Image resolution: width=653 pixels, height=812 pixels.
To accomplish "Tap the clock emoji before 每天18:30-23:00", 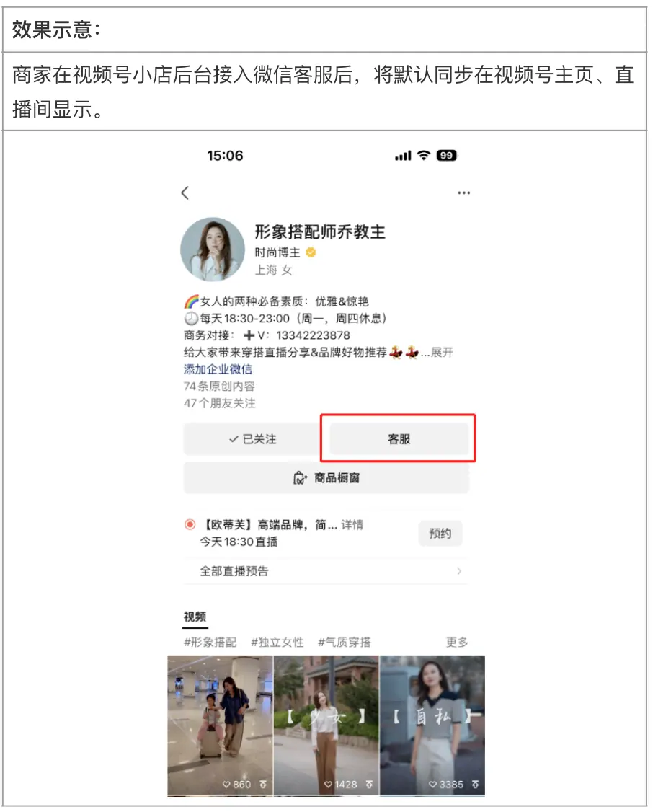I will 192,319.
